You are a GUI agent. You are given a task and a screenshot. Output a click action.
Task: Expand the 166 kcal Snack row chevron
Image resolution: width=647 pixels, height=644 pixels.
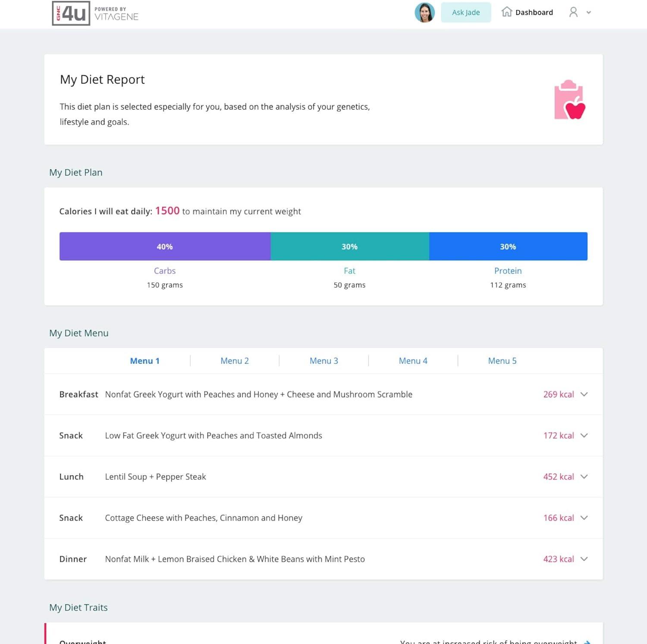(584, 518)
